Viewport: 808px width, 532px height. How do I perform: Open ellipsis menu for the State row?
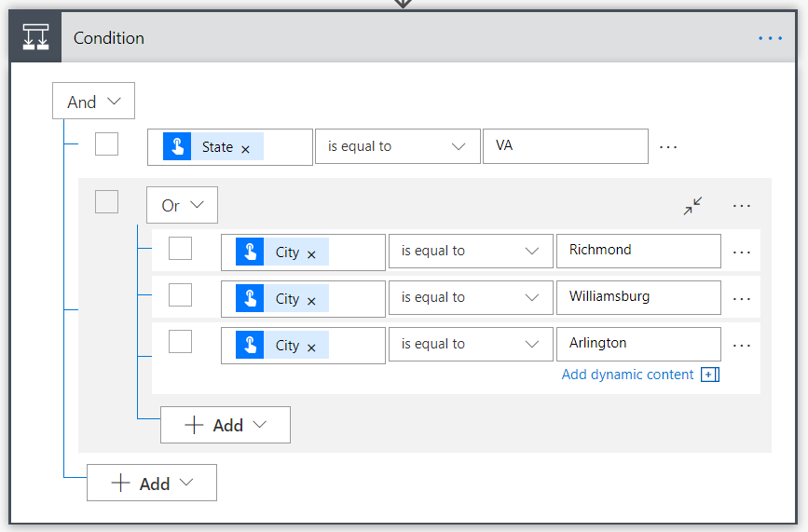click(668, 147)
